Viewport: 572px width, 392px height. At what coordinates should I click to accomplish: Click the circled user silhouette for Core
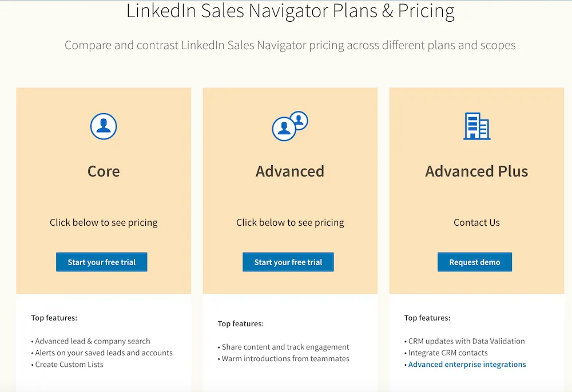coord(103,126)
